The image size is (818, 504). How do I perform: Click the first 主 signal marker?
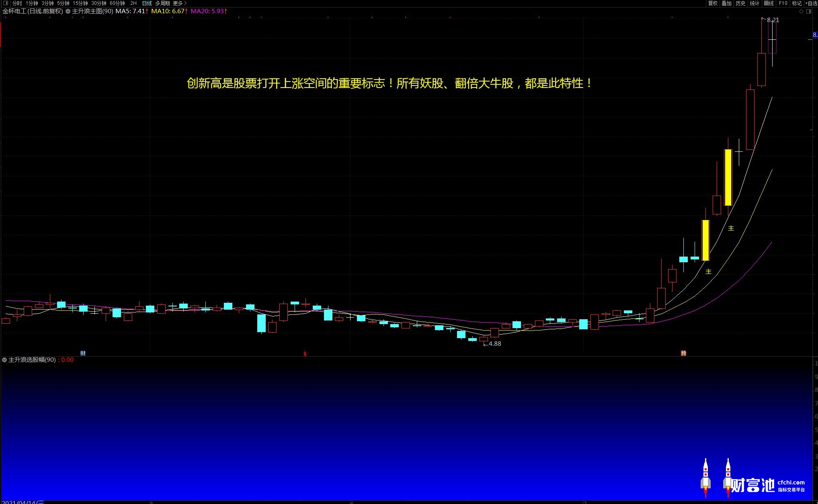pyautogui.click(x=708, y=271)
